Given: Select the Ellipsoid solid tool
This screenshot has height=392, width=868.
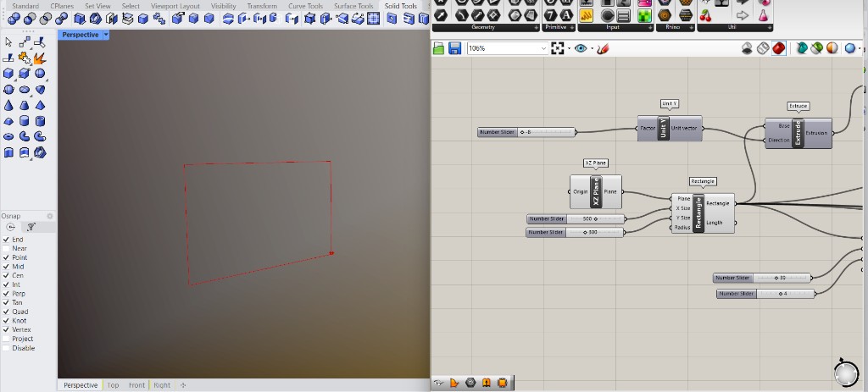Looking at the screenshot, I should coord(25,90).
